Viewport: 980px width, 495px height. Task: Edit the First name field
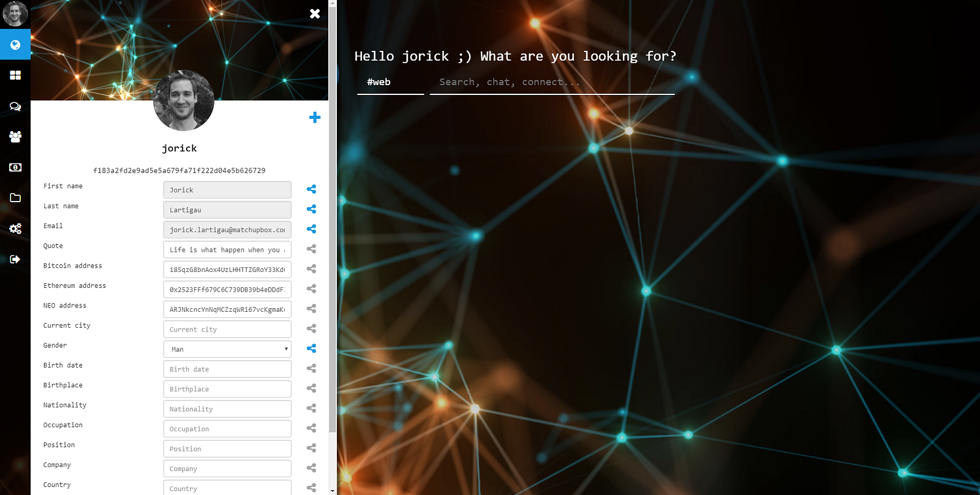227,190
